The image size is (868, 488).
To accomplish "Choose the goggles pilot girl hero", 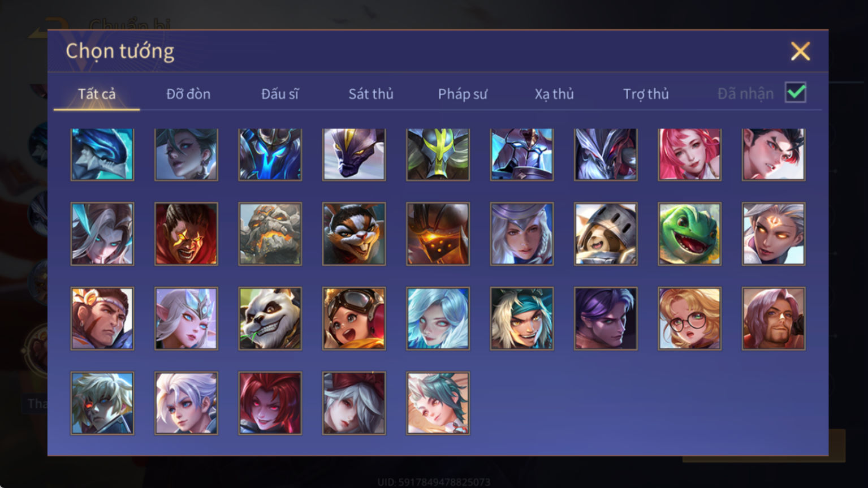I will (x=354, y=318).
